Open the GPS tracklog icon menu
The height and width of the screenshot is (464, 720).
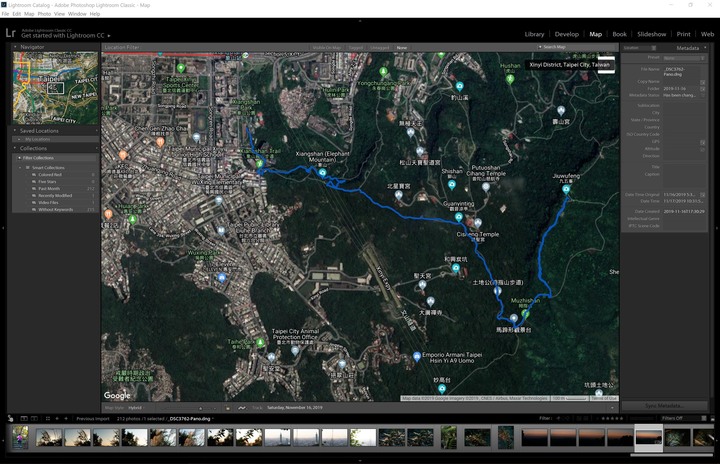[242, 407]
